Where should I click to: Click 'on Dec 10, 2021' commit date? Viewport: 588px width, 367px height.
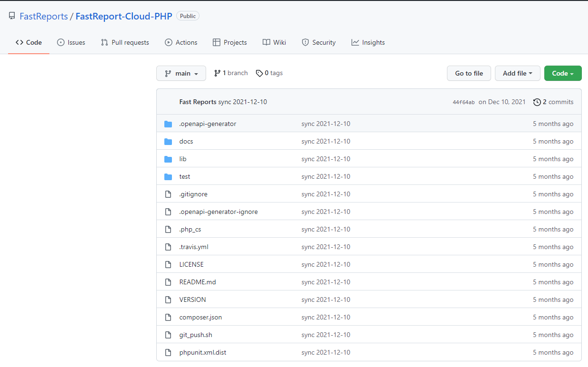click(502, 102)
